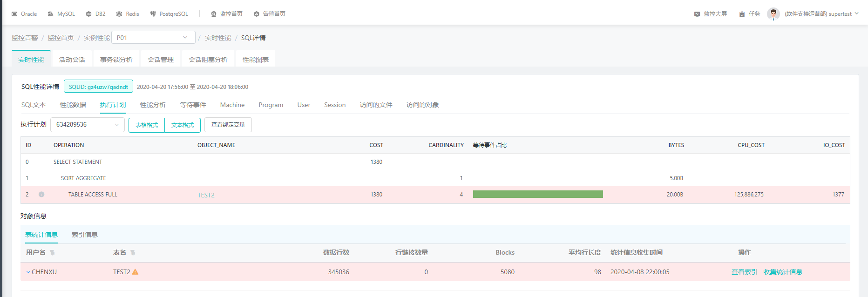Image resolution: width=868 pixels, height=297 pixels.
Task: Click the SORT AGGREGATE row
Action: click(x=435, y=178)
